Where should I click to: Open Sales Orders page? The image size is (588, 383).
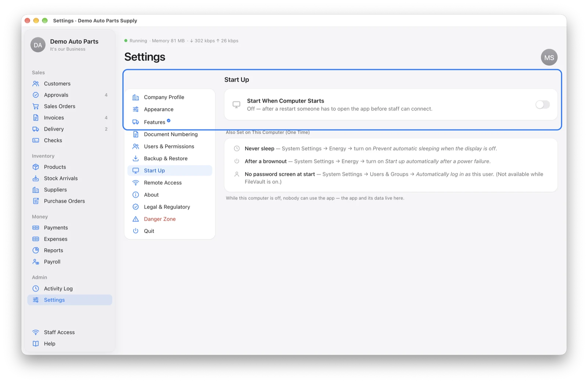(x=70, y=106)
